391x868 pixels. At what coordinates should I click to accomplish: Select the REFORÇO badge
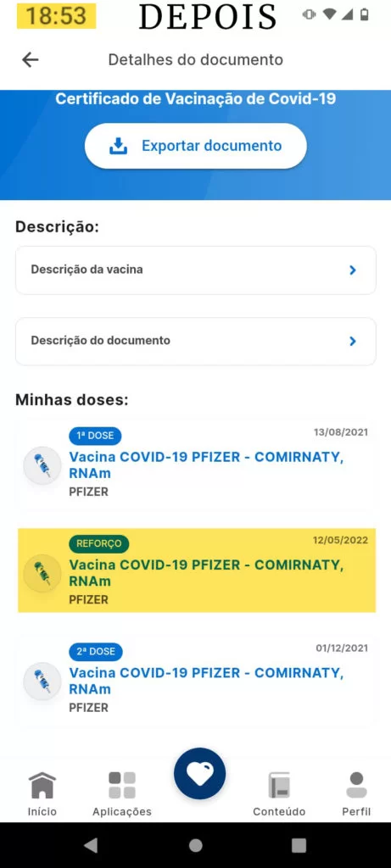click(99, 543)
